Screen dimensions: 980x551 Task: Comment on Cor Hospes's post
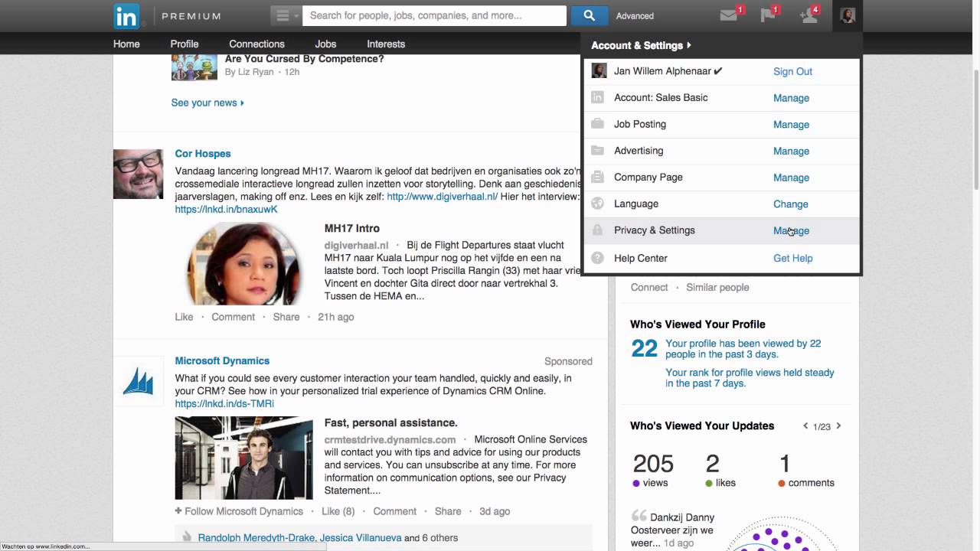(x=233, y=317)
